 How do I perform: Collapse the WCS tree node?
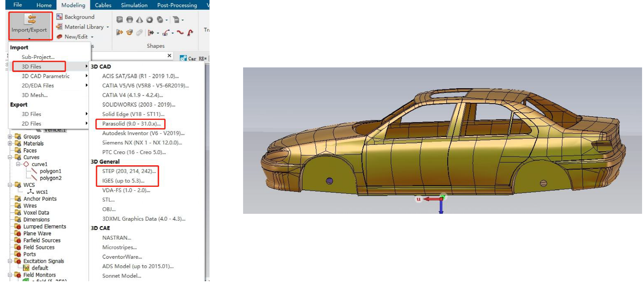click(x=10, y=185)
